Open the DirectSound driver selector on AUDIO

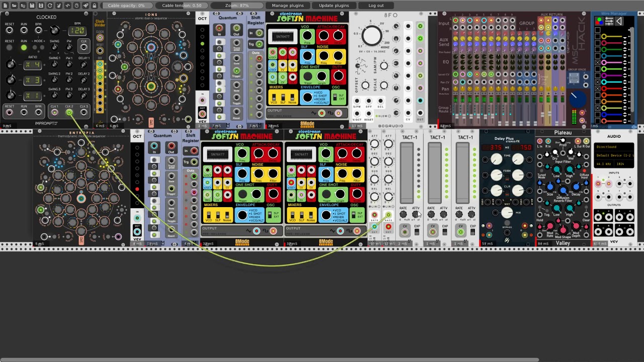tap(614, 147)
